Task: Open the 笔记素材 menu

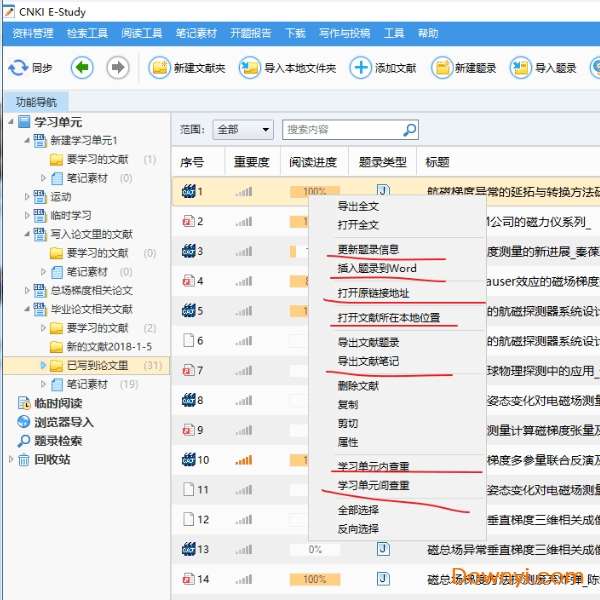Action: (x=196, y=34)
